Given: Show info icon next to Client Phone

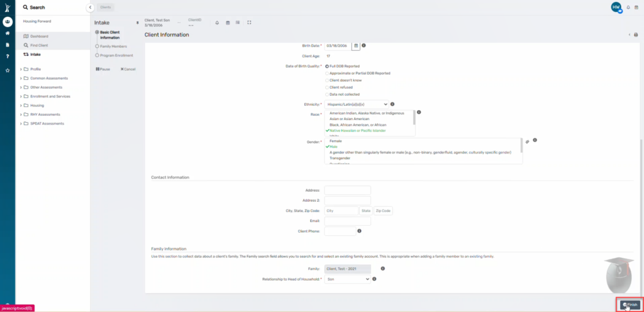Looking at the screenshot, I should [359, 231].
